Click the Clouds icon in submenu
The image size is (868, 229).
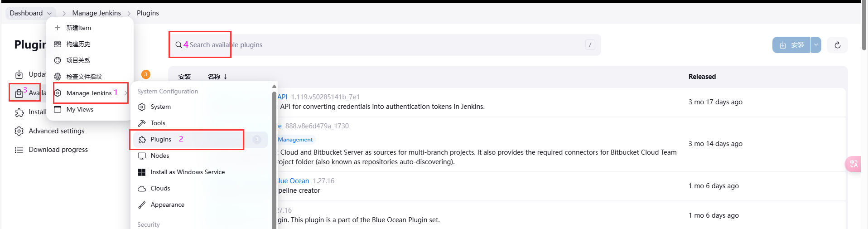pyautogui.click(x=142, y=188)
